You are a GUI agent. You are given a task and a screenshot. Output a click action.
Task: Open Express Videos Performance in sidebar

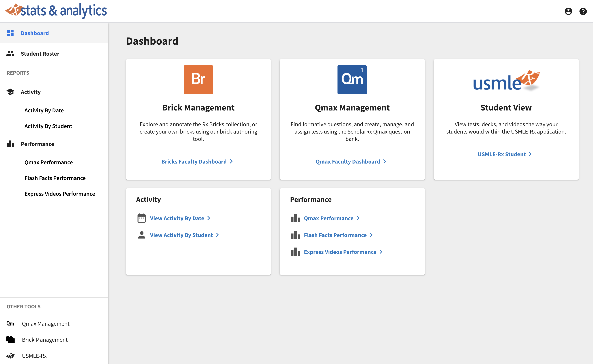point(60,194)
